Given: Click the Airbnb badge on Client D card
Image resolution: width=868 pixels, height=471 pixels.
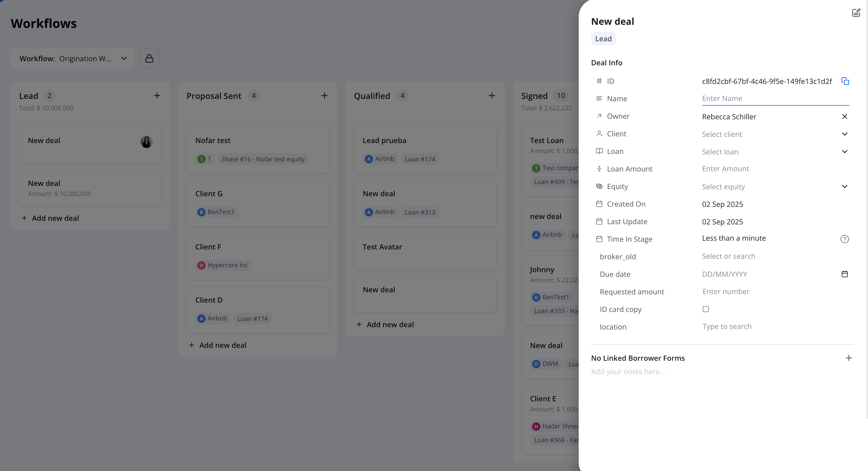Looking at the screenshot, I should (213, 319).
